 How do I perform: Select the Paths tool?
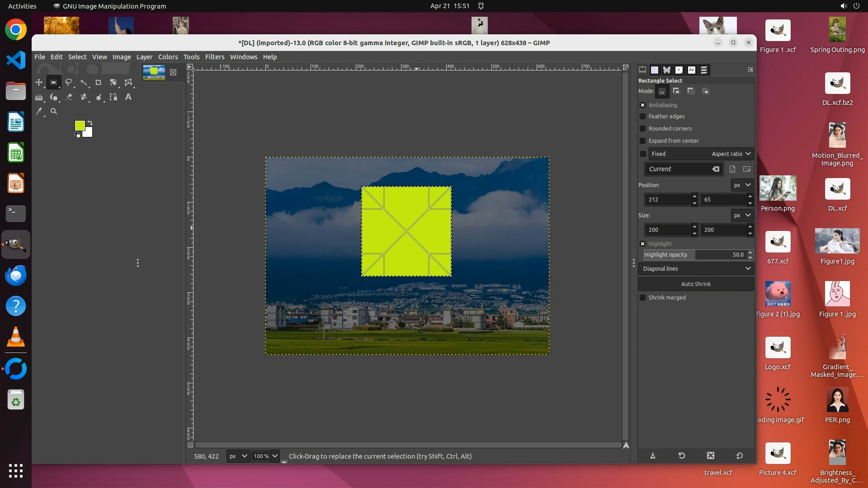coord(113,97)
